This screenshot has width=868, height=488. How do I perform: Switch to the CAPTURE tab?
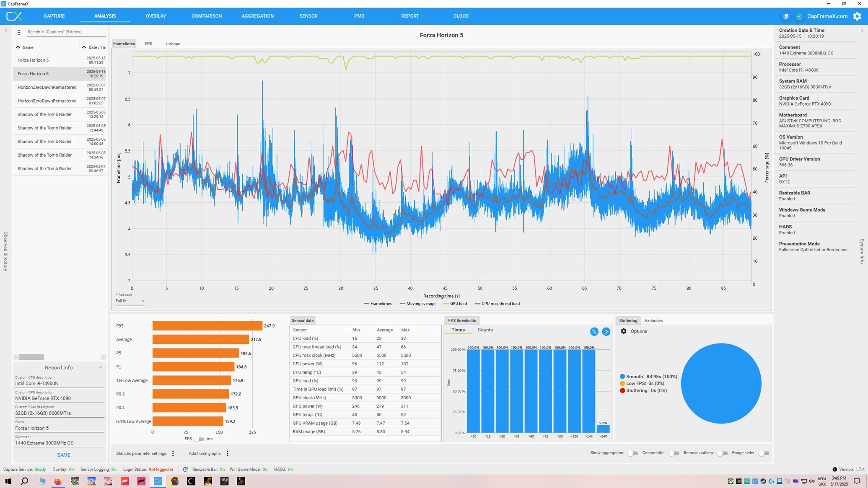coord(54,16)
